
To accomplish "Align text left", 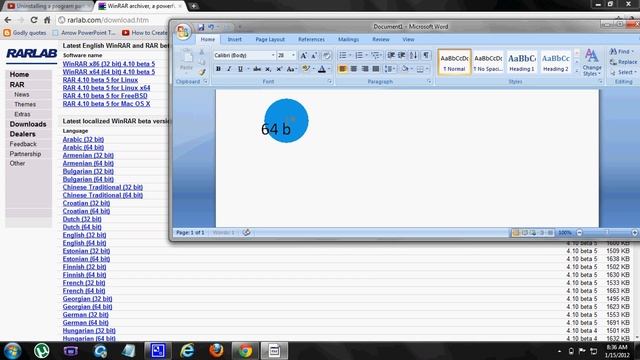I will 342,69.
